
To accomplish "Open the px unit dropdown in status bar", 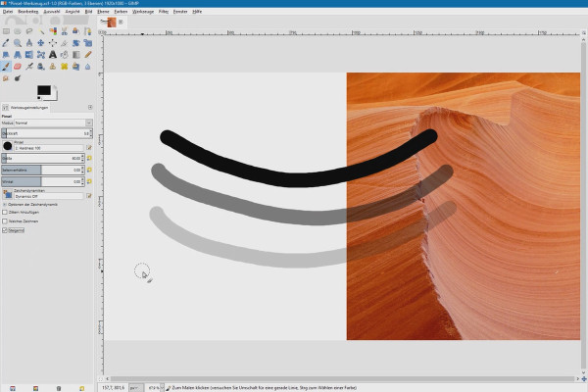I will point(135,388).
